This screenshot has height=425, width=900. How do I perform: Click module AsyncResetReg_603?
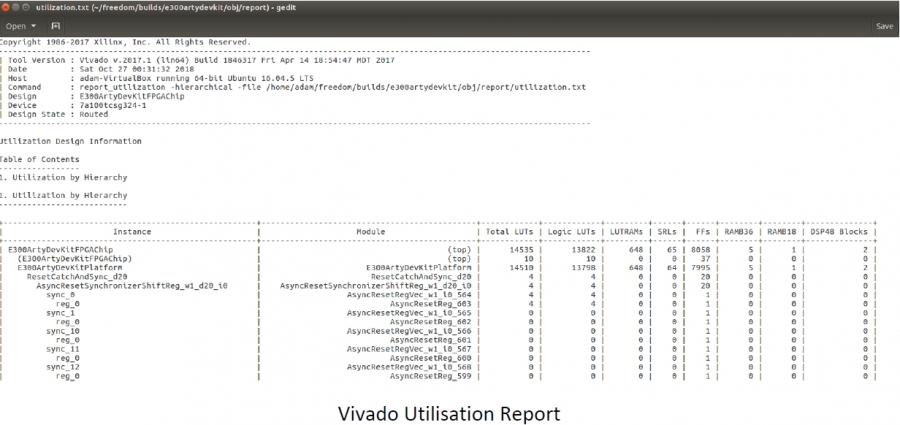(x=431, y=304)
